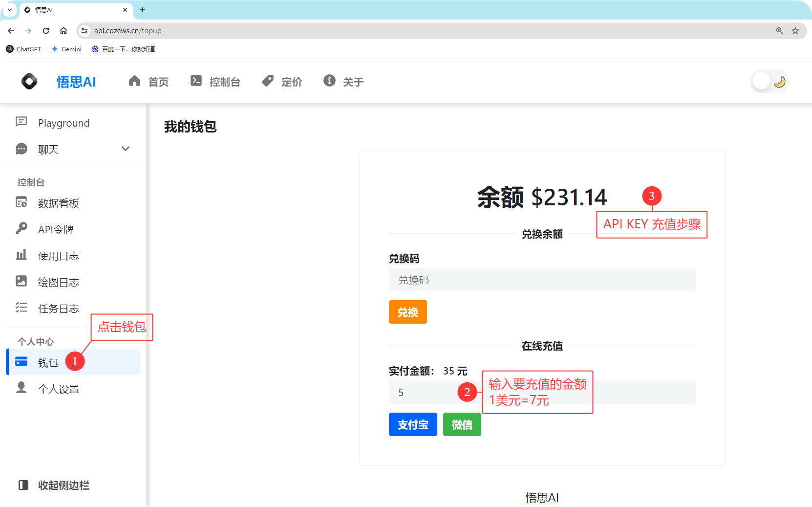
Task: Click the 悟思AI logo icon
Action: point(29,81)
